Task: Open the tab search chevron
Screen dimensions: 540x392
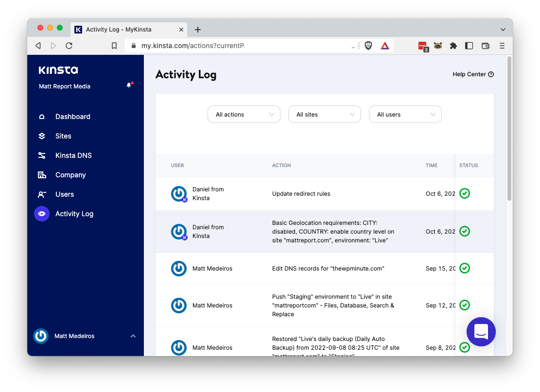Action: tap(503, 30)
